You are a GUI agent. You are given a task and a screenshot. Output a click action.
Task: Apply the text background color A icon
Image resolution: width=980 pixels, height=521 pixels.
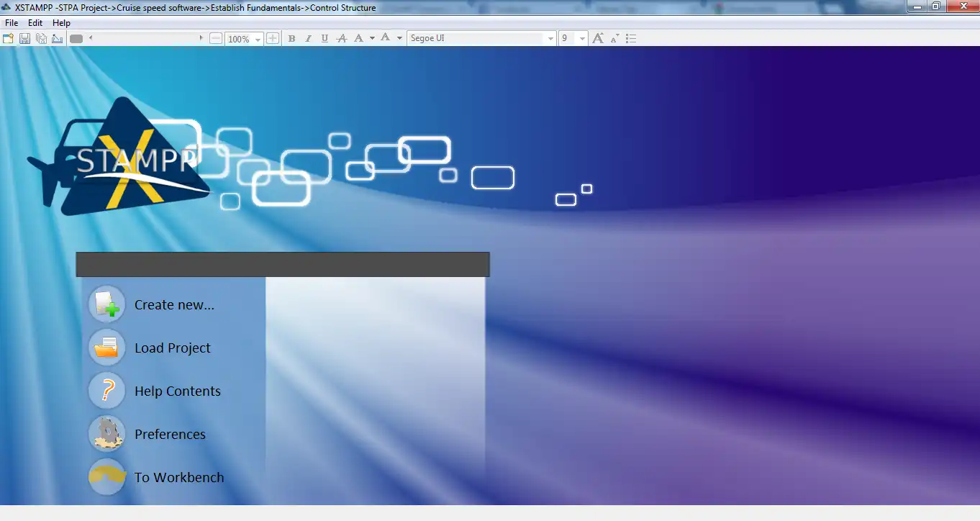(x=386, y=38)
